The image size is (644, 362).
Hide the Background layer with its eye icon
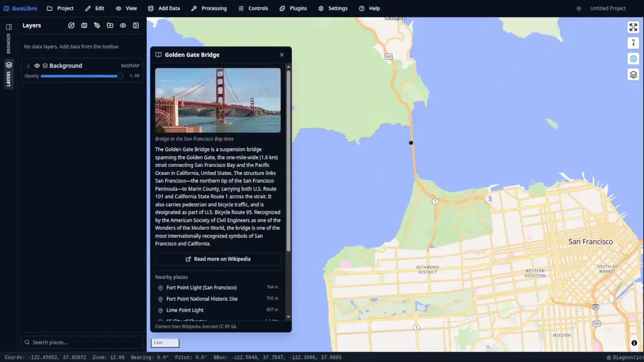pos(37,65)
